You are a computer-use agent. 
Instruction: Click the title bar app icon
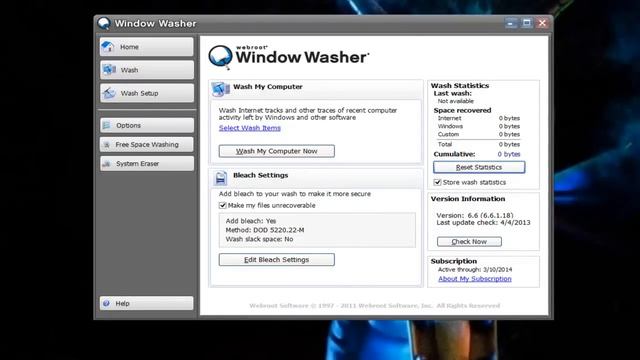104,23
